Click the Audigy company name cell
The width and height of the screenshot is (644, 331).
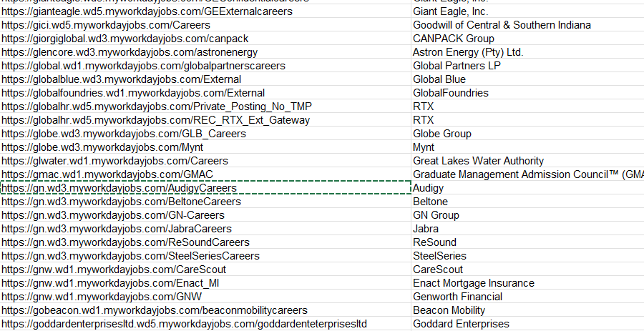pyautogui.click(x=527, y=188)
